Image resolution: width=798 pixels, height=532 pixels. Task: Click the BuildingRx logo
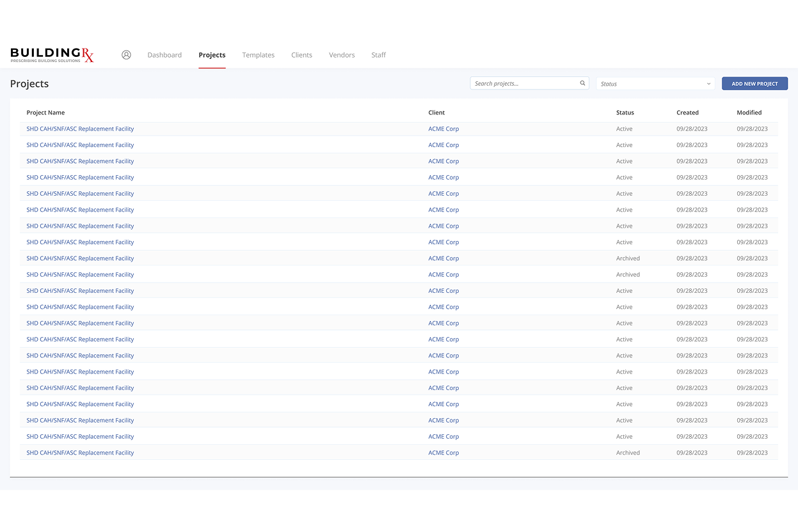click(x=52, y=55)
